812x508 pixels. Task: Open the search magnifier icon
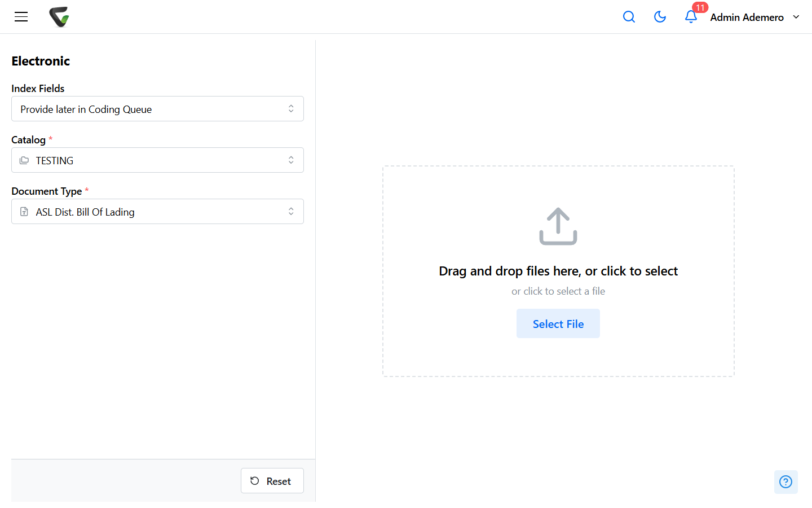629,17
